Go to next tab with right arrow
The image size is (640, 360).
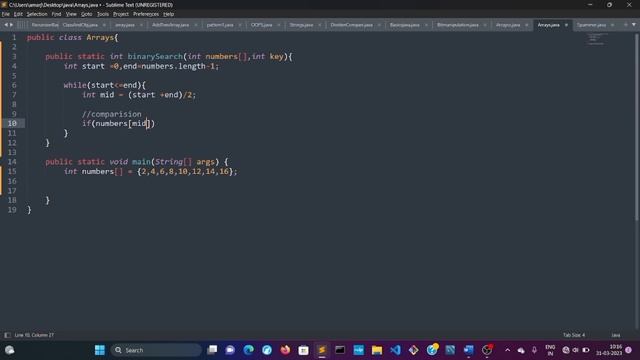(11, 25)
